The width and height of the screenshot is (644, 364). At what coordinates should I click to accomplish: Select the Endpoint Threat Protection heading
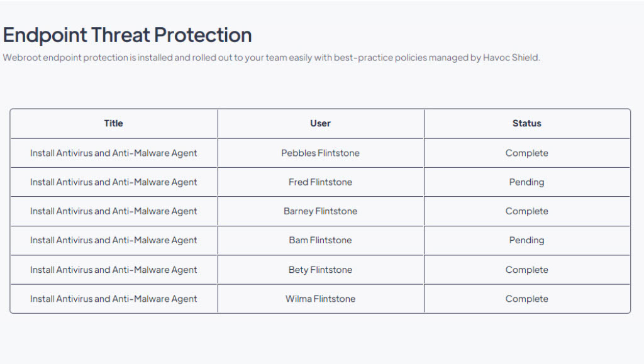[127, 35]
